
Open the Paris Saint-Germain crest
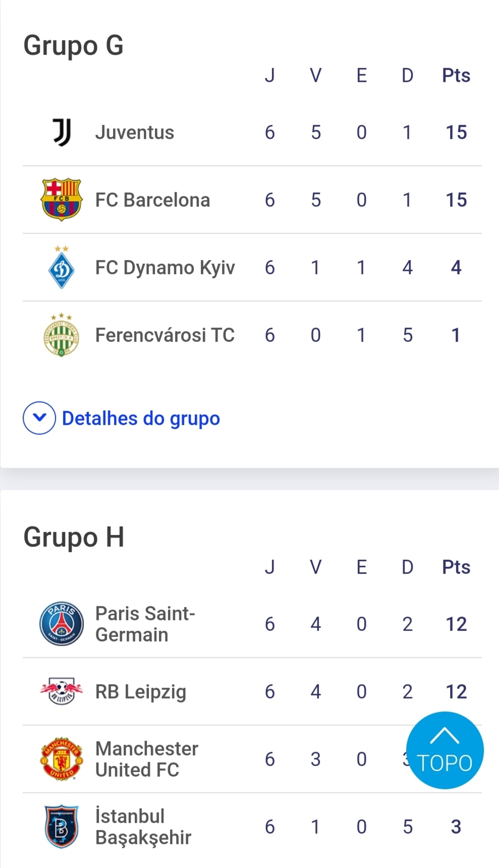pyautogui.click(x=62, y=624)
